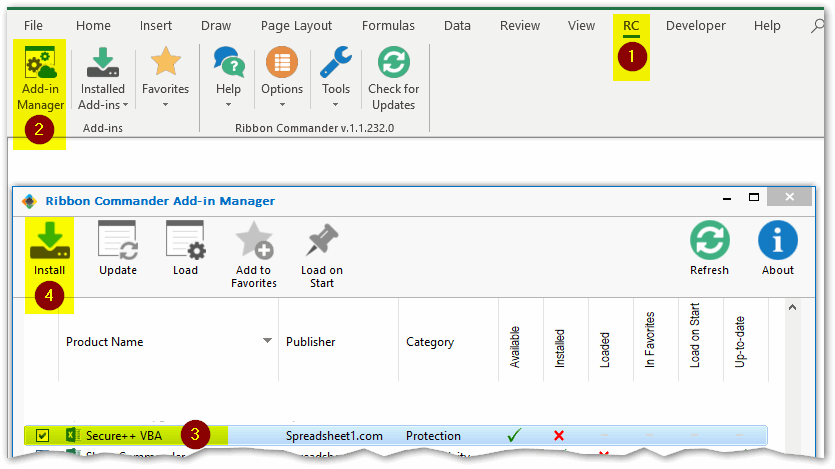Click the Excel icon beside Secure++ VBA
Viewport: 835px width, 469px height.
pos(73,435)
